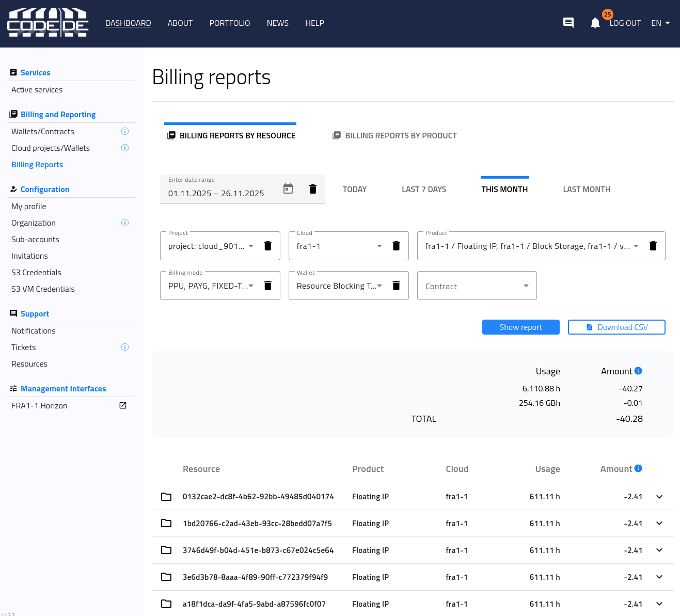680x616 pixels.
Task: Select the Last 7 Days range tab
Action: click(424, 189)
